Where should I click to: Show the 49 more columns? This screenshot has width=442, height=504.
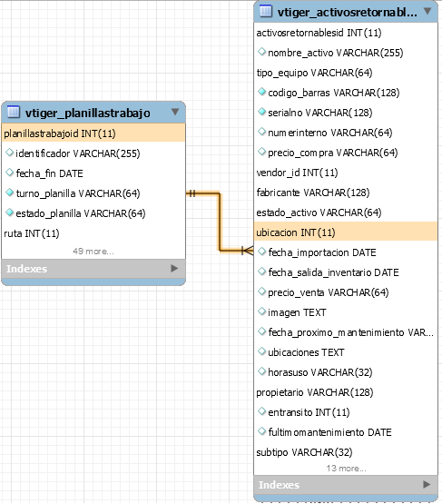(x=93, y=251)
